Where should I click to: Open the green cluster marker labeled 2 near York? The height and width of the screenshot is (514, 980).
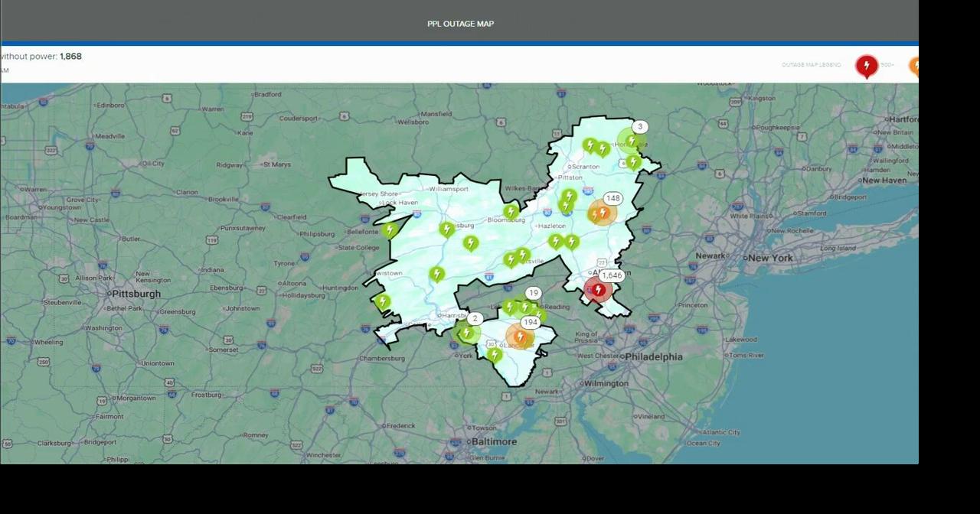point(466,332)
